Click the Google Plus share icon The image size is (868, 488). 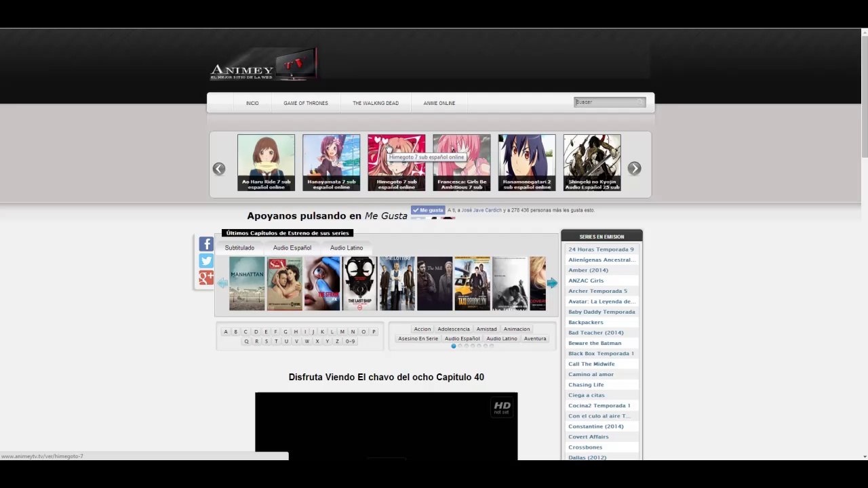(x=206, y=278)
